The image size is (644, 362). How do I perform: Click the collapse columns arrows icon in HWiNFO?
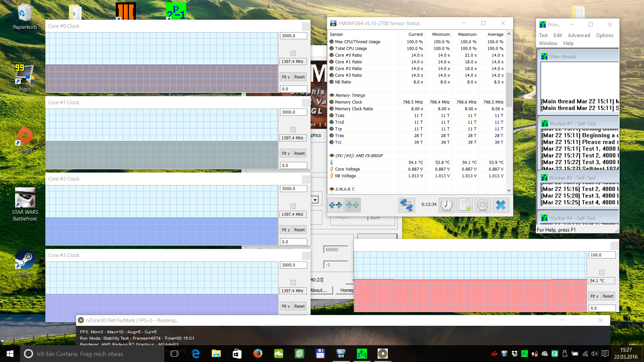pos(353,205)
